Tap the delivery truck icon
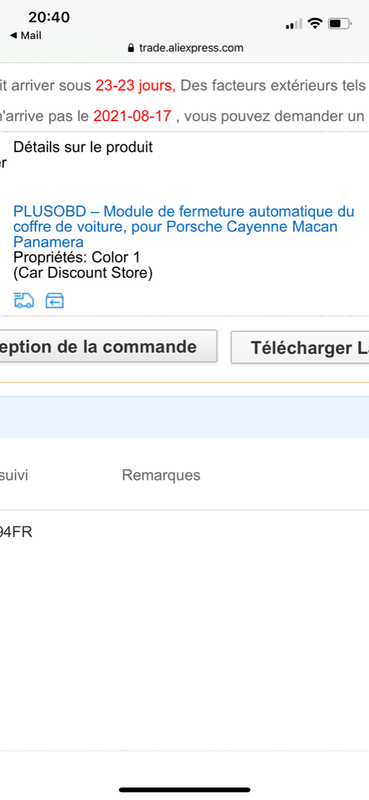The height and width of the screenshot is (800, 369). [x=23, y=301]
